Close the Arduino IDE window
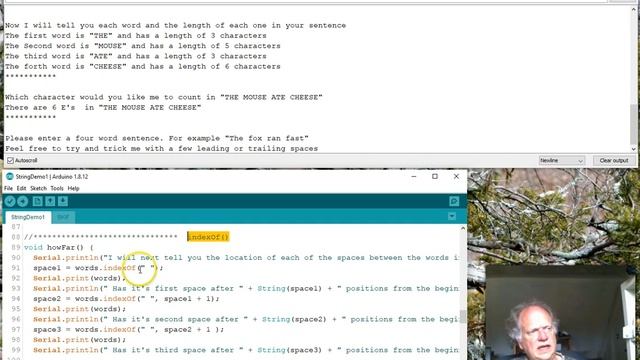This screenshot has width=640, height=360. (x=456, y=176)
